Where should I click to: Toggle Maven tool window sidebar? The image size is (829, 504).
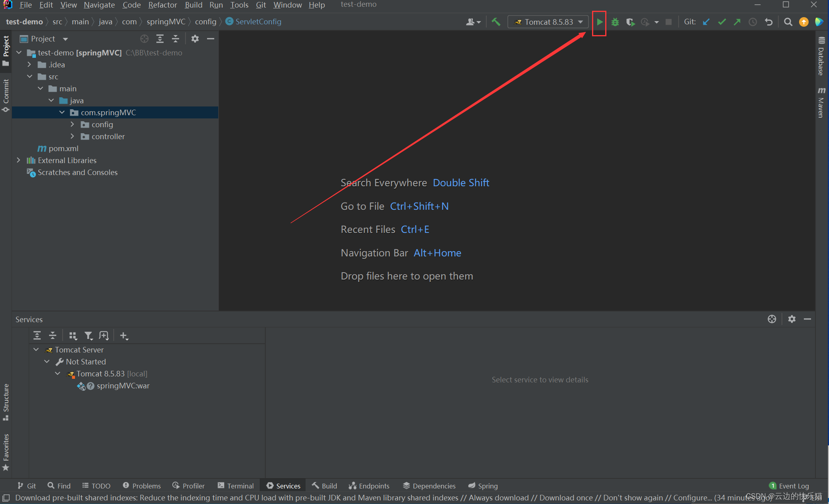pyautogui.click(x=821, y=102)
